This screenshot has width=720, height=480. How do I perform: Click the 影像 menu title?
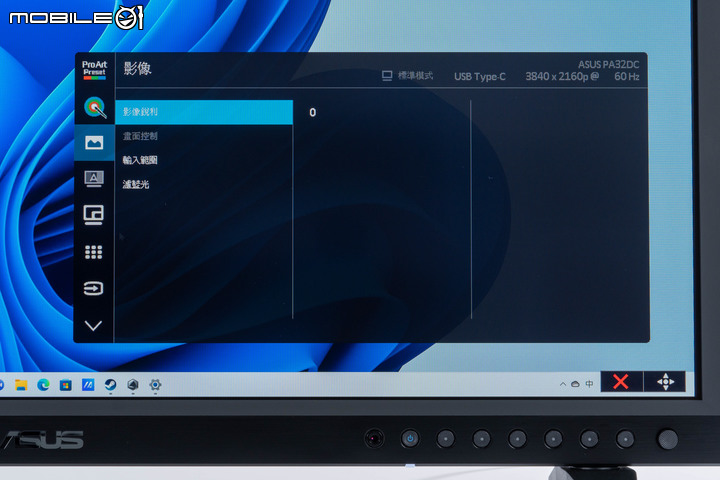pyautogui.click(x=137, y=68)
